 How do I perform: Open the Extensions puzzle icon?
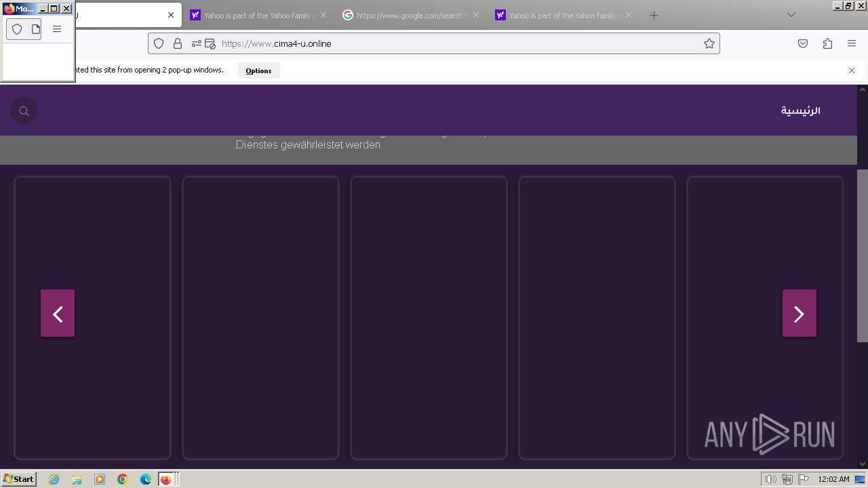(827, 43)
